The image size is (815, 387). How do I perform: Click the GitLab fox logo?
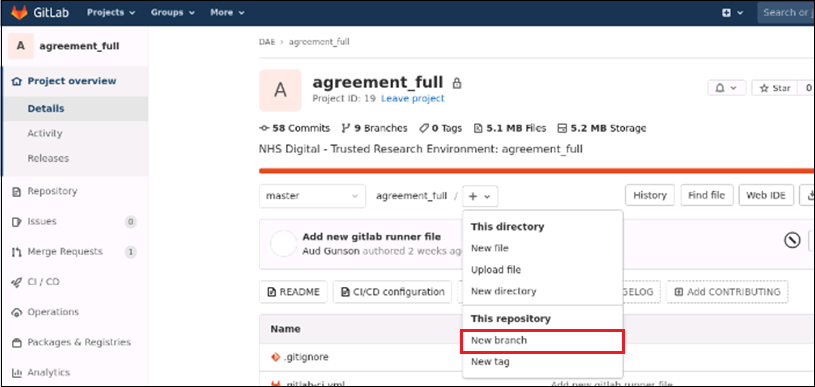click(x=19, y=12)
